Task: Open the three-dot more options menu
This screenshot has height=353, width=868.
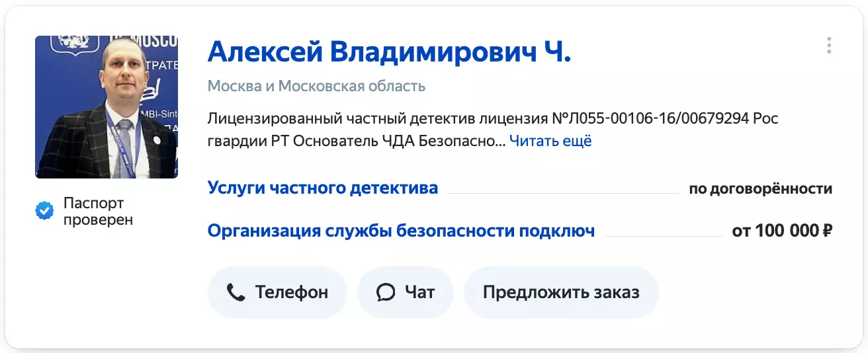Action: 829,46
